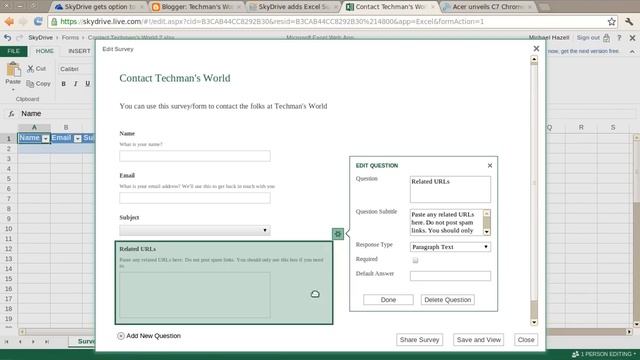
Task: Apply italic formatting
Action: click(x=76, y=84)
